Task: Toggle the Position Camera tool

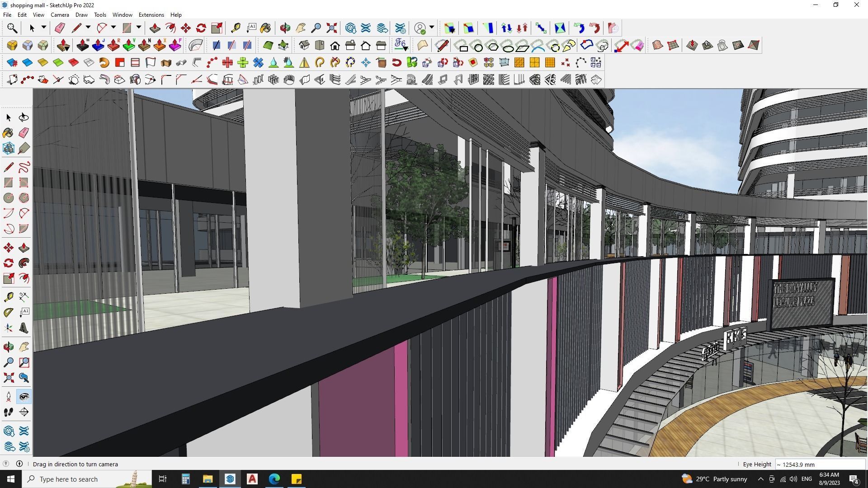Action: [8, 397]
